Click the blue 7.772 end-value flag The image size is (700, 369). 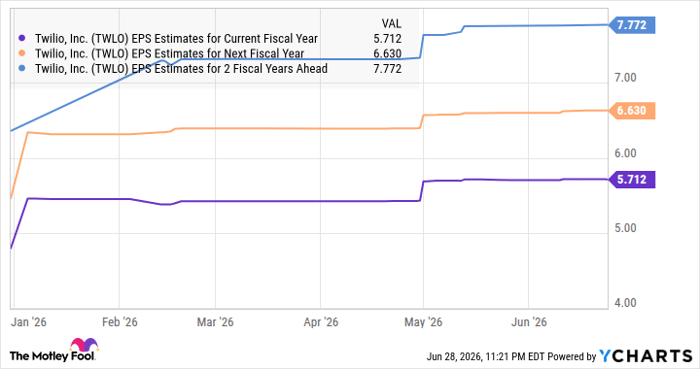tap(632, 25)
